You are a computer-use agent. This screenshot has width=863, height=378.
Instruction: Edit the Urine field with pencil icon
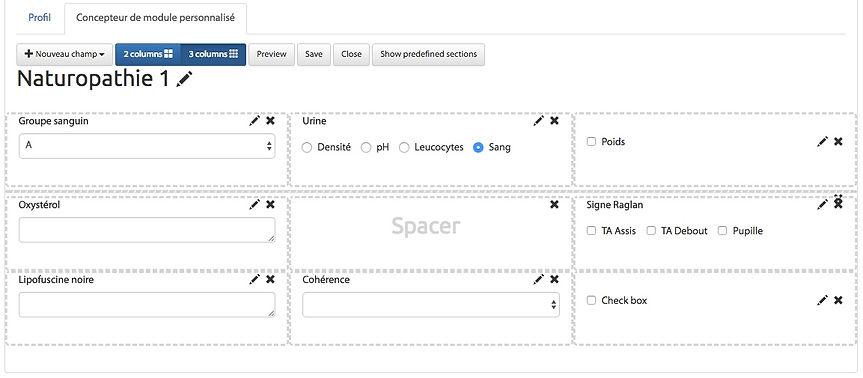[x=538, y=121]
